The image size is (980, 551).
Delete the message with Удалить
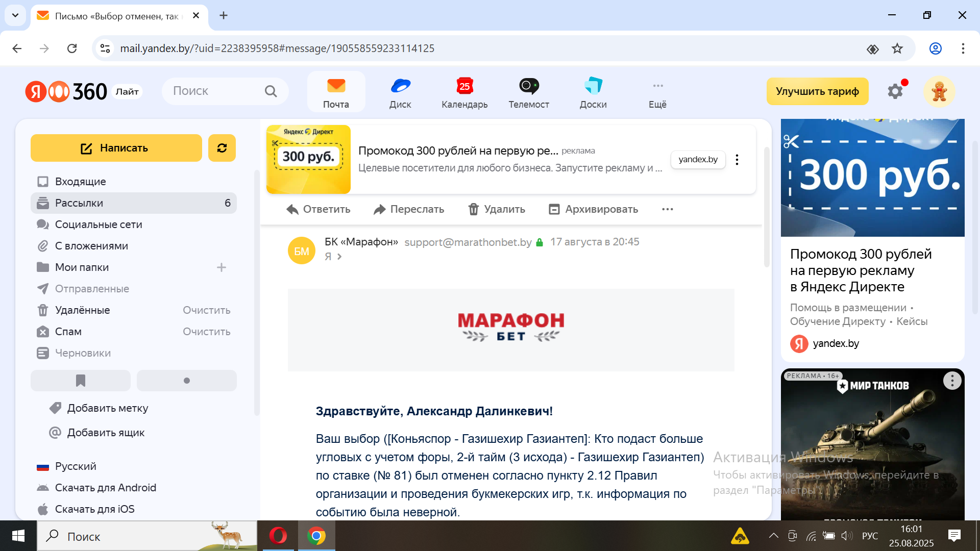pos(497,209)
